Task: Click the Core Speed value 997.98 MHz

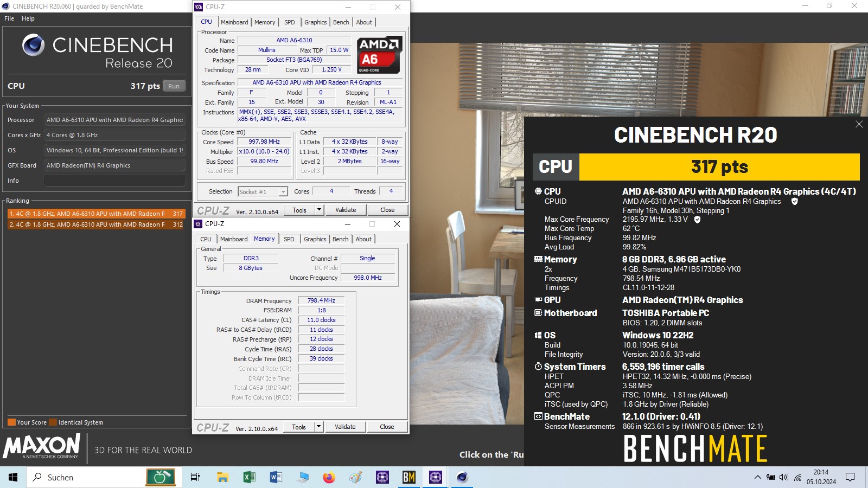Action: [x=264, y=142]
